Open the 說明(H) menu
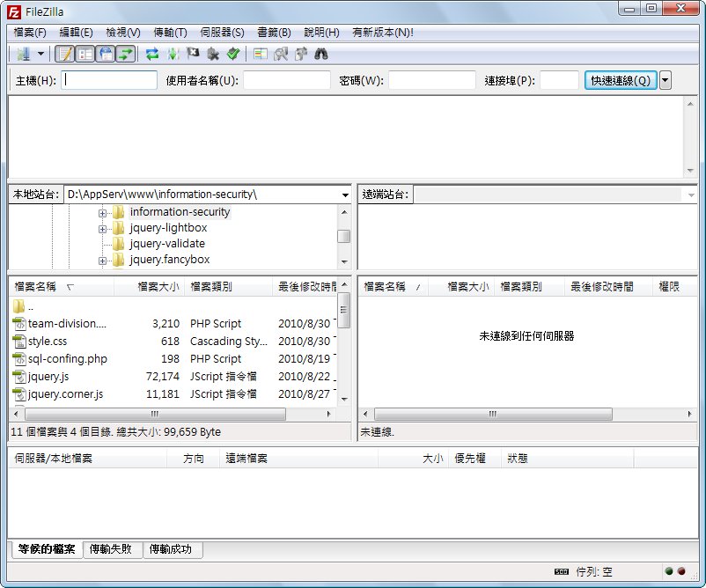The height and width of the screenshot is (588, 706). click(x=321, y=33)
